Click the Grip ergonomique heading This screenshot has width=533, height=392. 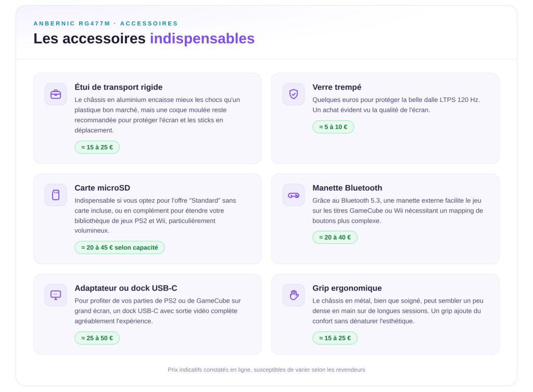point(347,288)
